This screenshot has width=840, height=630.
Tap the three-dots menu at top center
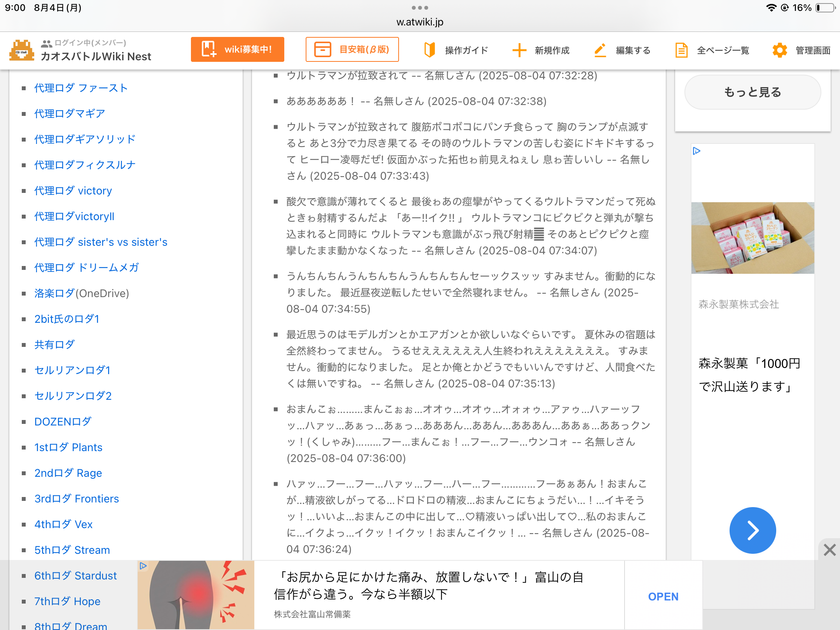click(420, 8)
